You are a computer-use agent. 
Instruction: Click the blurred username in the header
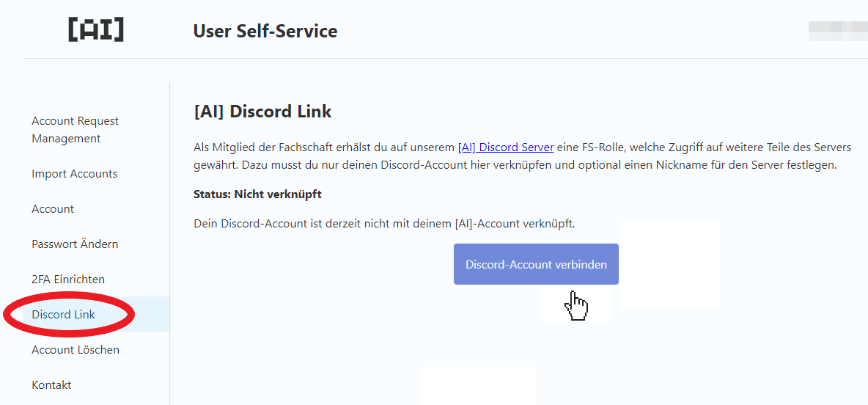click(838, 31)
